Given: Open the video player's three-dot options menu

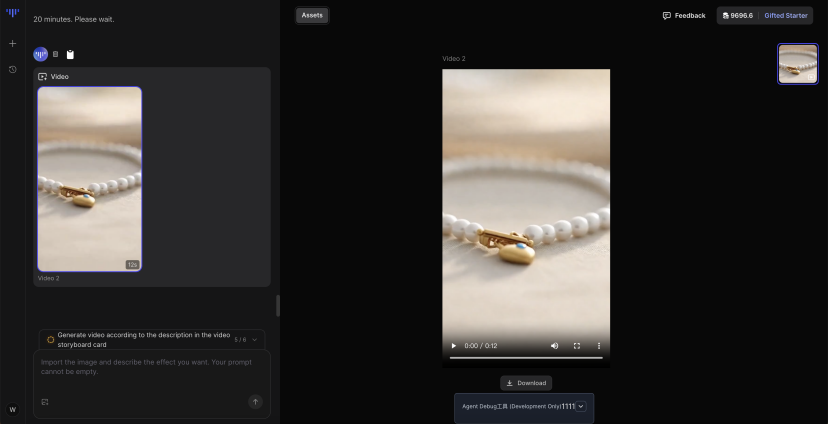Looking at the screenshot, I should point(599,346).
